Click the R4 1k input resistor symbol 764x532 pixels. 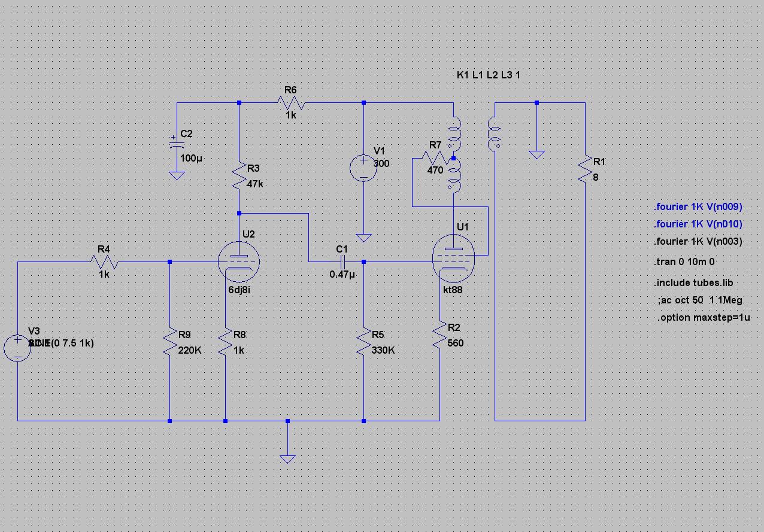coord(104,262)
